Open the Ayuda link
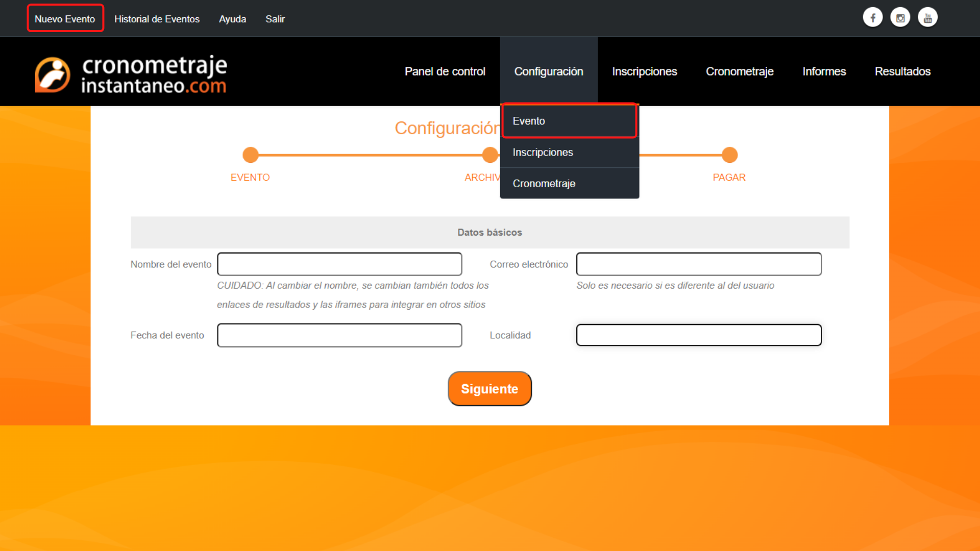The width and height of the screenshot is (980, 551). click(232, 19)
